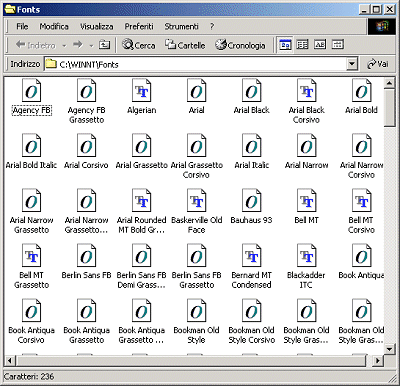Click the Vai go button

(x=378, y=64)
